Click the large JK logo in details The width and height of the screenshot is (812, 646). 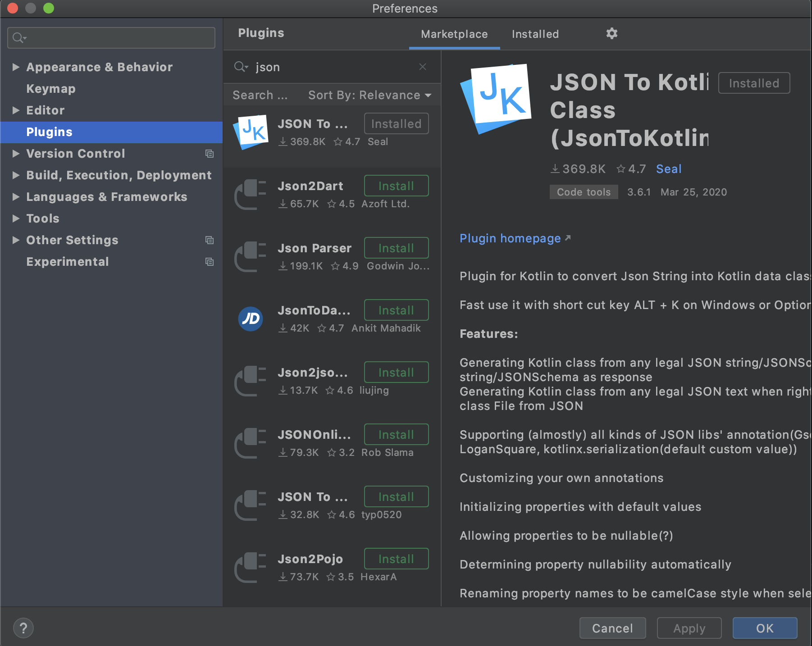496,99
